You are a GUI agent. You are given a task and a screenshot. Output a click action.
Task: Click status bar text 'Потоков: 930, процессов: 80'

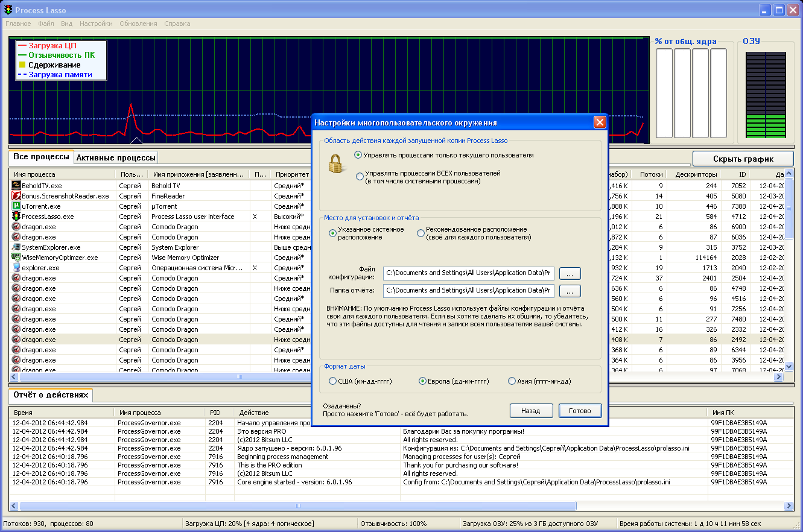(49, 524)
